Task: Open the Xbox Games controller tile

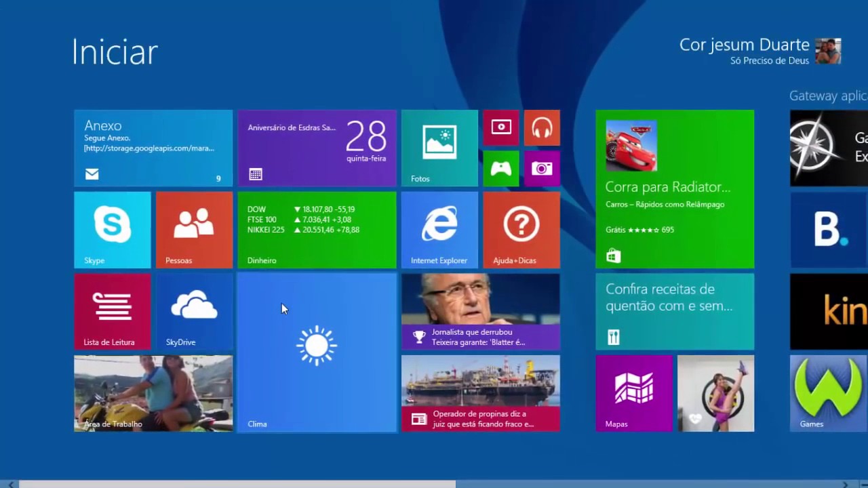Action: click(501, 169)
